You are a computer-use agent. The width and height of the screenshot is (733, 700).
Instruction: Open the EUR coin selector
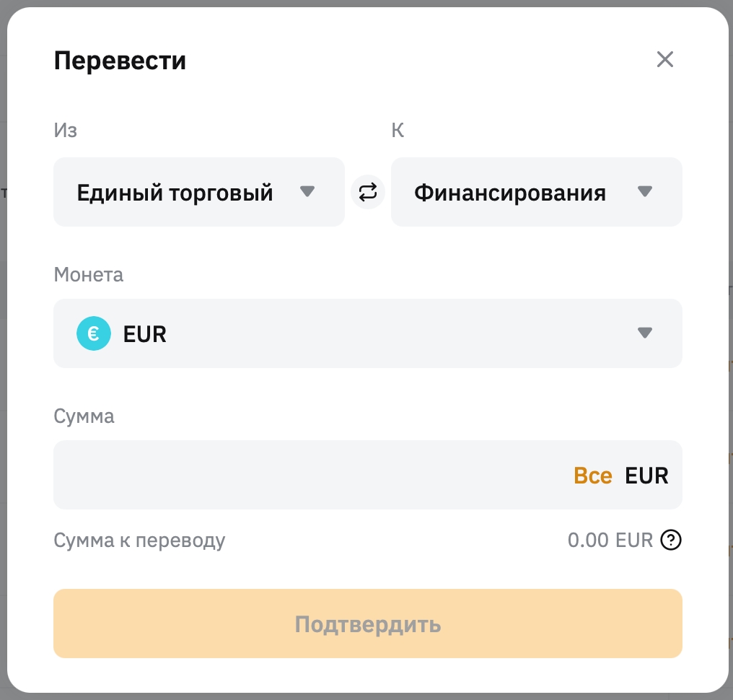tap(367, 333)
